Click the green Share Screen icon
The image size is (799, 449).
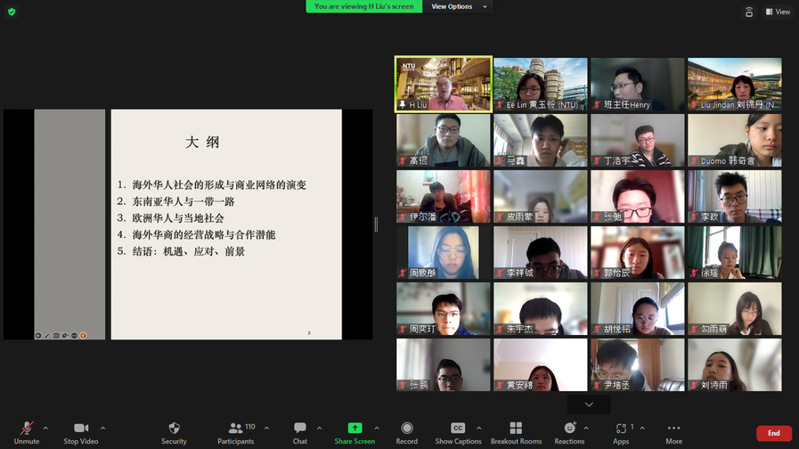coord(354,428)
